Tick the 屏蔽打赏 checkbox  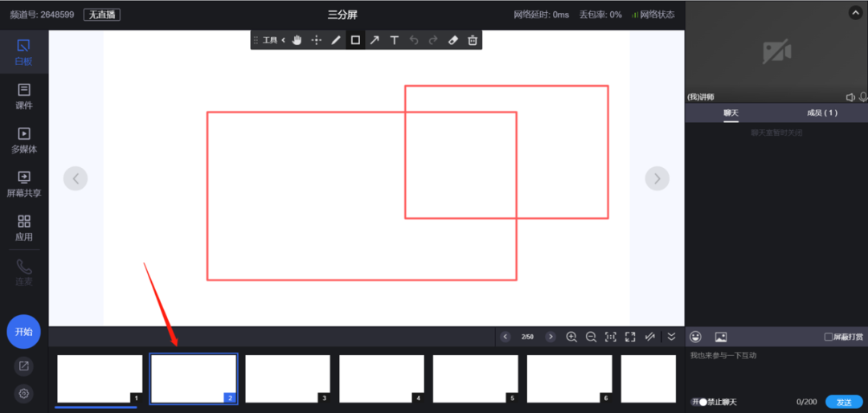point(829,337)
